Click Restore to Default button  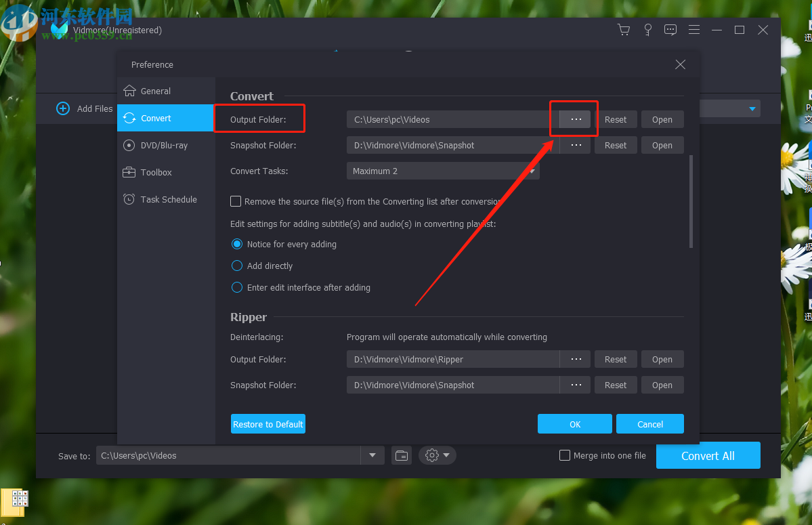click(268, 424)
